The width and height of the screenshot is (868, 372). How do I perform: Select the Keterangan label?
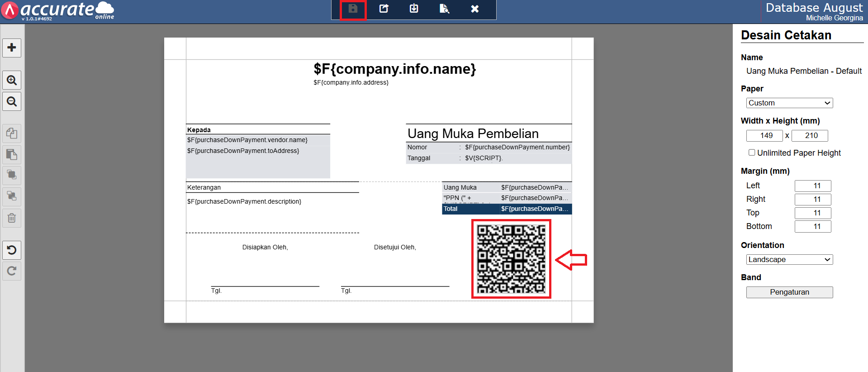pyautogui.click(x=204, y=188)
